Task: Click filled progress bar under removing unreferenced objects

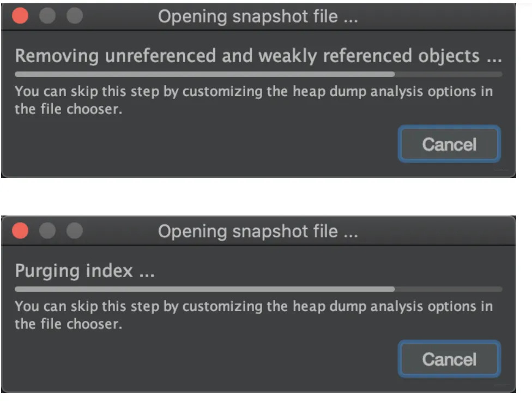Action: pyautogui.click(x=204, y=74)
